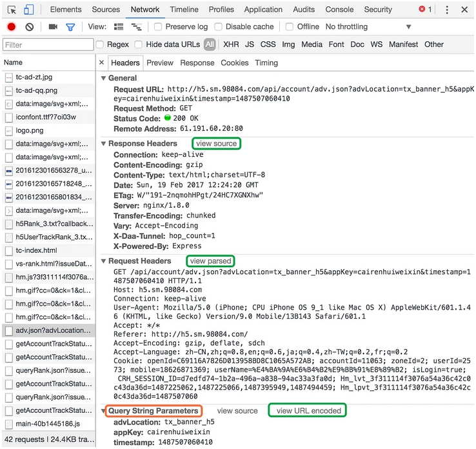Toggle the device toolbar icon
This screenshot has height=449, width=476.
coord(28,10)
